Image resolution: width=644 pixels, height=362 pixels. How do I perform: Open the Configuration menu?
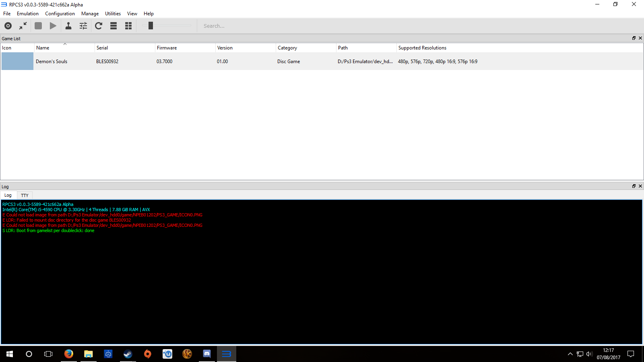coord(60,14)
